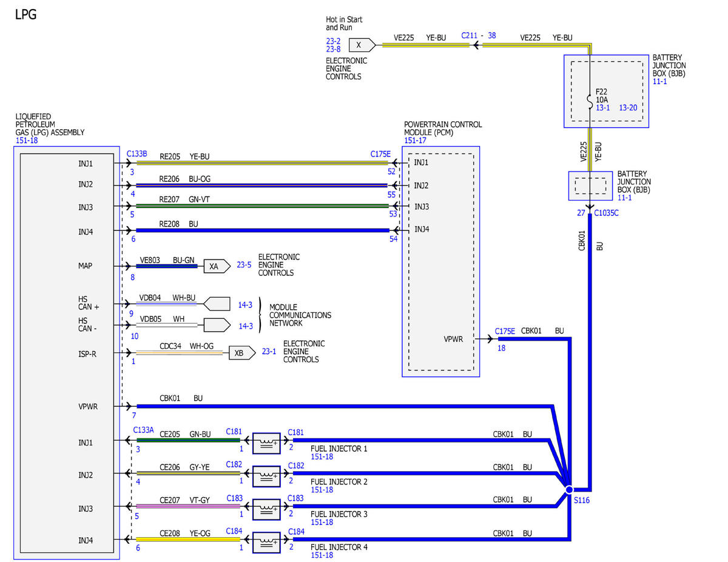Click the VPWR pin label inside PCM
Viewport: 728px width, 562px height.
pos(453,340)
